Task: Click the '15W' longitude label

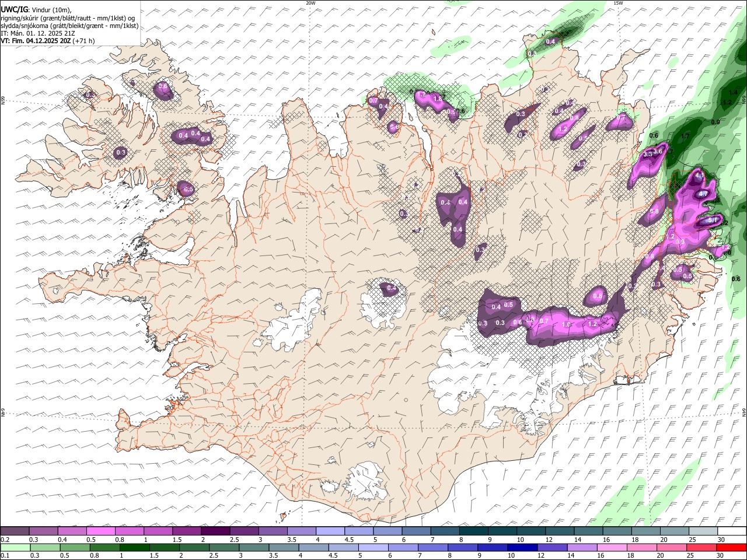Action: point(617,3)
